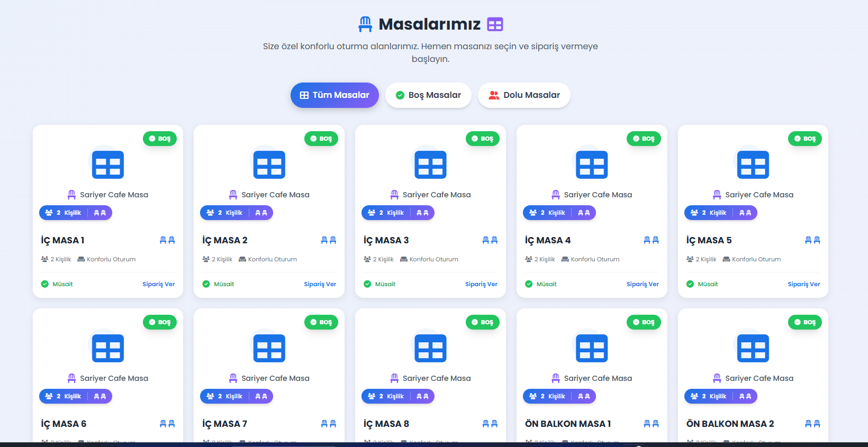Click Sipariş Ver on İÇ MASA 5
Viewport: 868px width, 447px height.
(x=803, y=284)
